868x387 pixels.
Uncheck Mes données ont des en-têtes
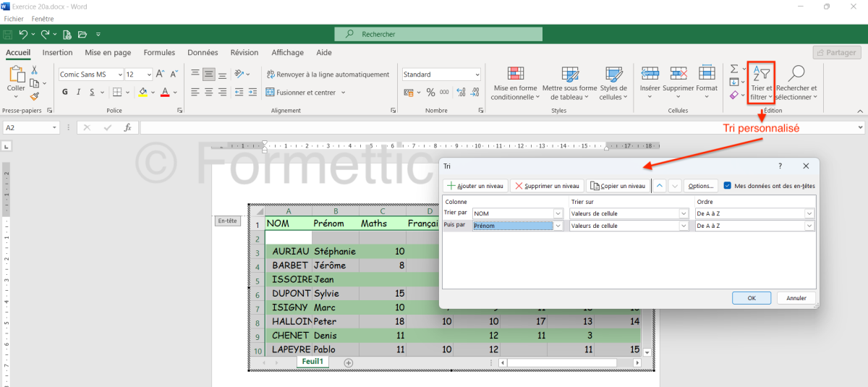coord(728,186)
